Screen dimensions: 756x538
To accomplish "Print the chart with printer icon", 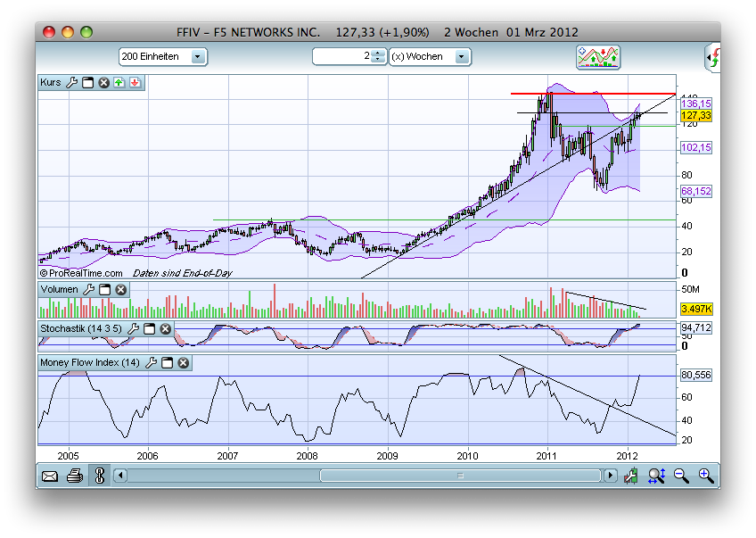I will click(x=75, y=476).
